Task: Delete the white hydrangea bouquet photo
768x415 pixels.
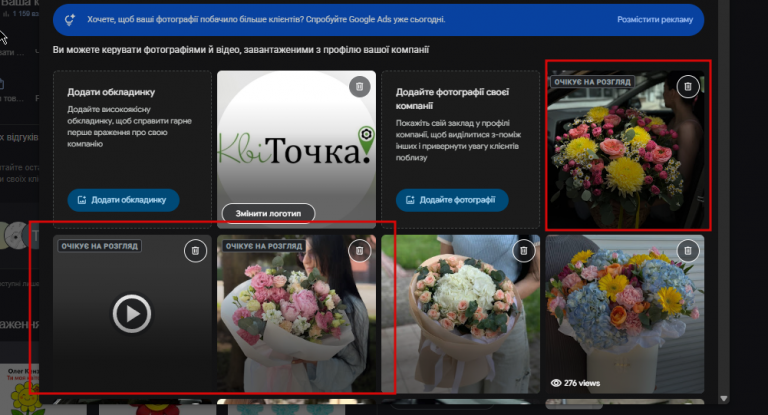Action: tap(524, 251)
